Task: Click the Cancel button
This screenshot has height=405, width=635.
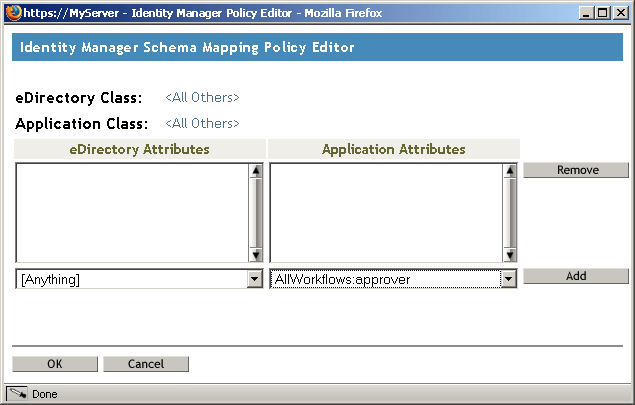Action: (x=146, y=364)
